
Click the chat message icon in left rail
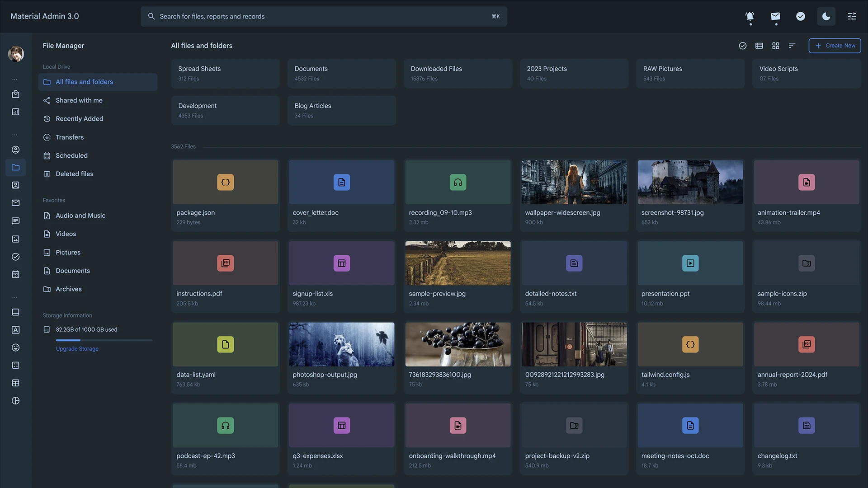16,221
